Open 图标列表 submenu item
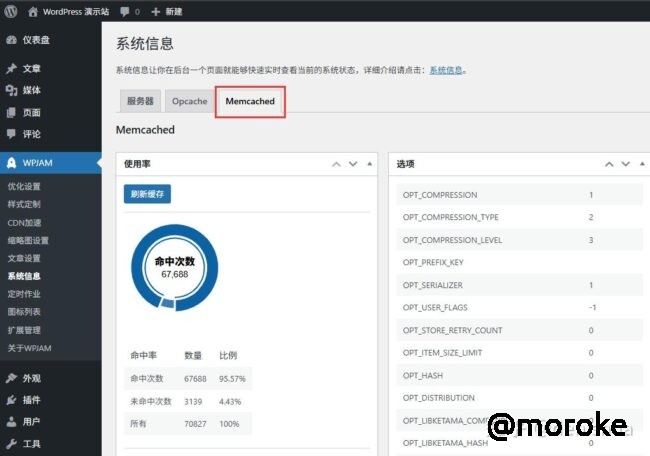This screenshot has height=456, width=650. tap(24, 312)
